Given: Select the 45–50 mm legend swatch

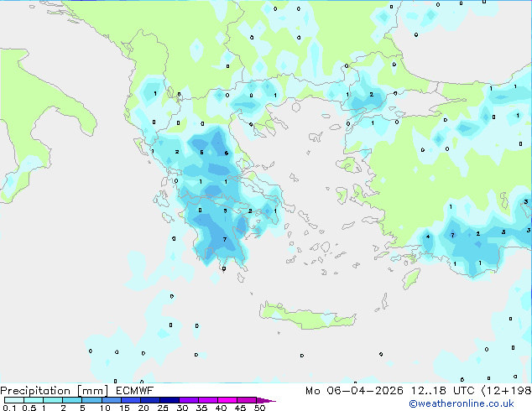Looking at the screenshot, I should (x=247, y=400).
